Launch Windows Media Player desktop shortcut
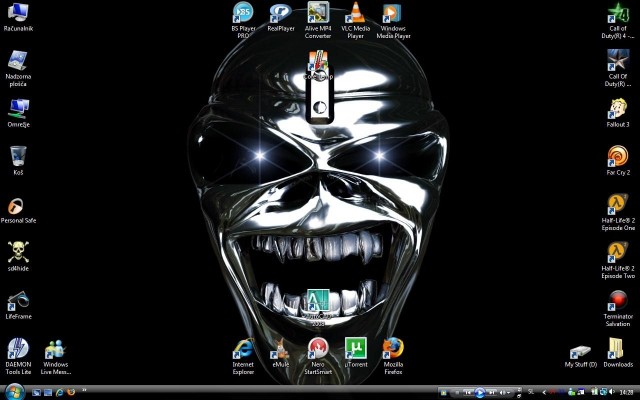 (x=393, y=20)
